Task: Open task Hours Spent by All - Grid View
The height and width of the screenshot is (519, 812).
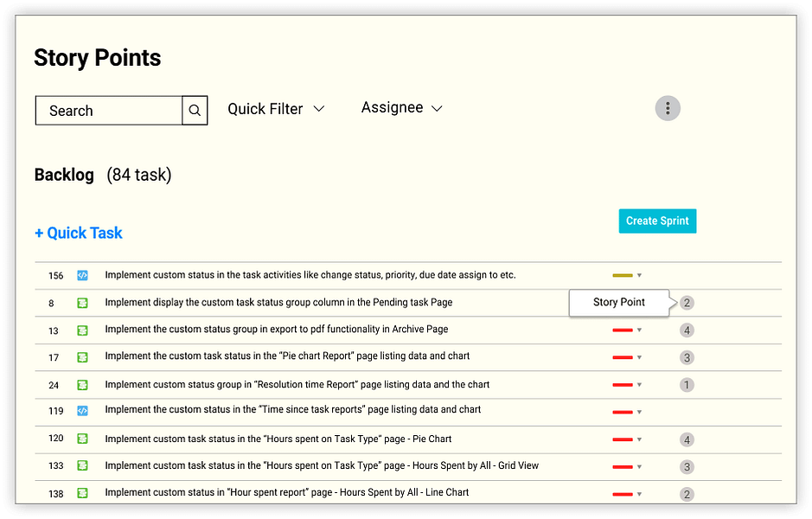Action: tap(322, 465)
